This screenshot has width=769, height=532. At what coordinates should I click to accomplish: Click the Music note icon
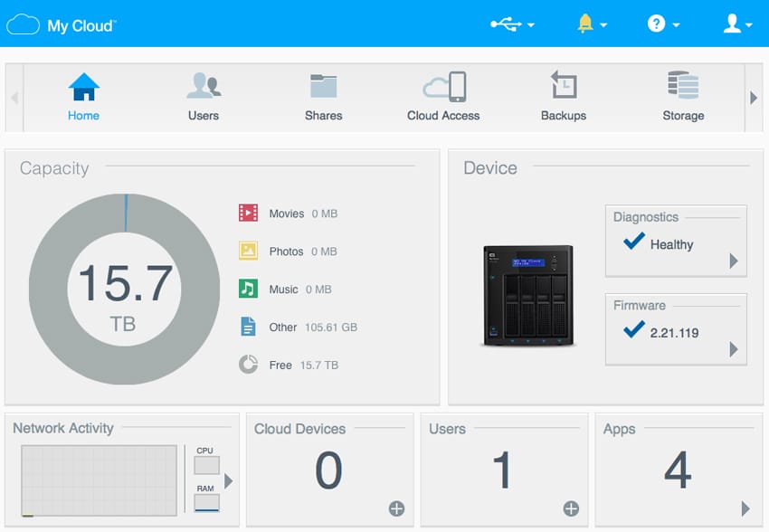248,289
